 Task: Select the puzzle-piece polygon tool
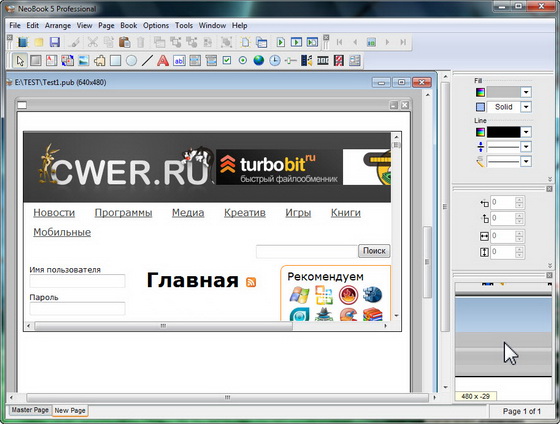click(x=100, y=61)
